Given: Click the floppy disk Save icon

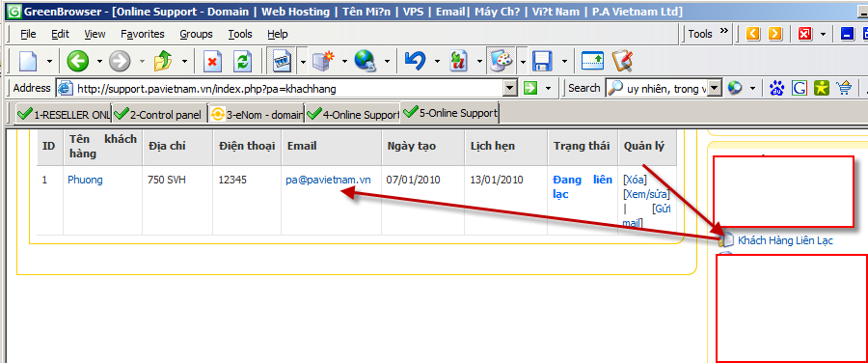Looking at the screenshot, I should pos(542,61).
